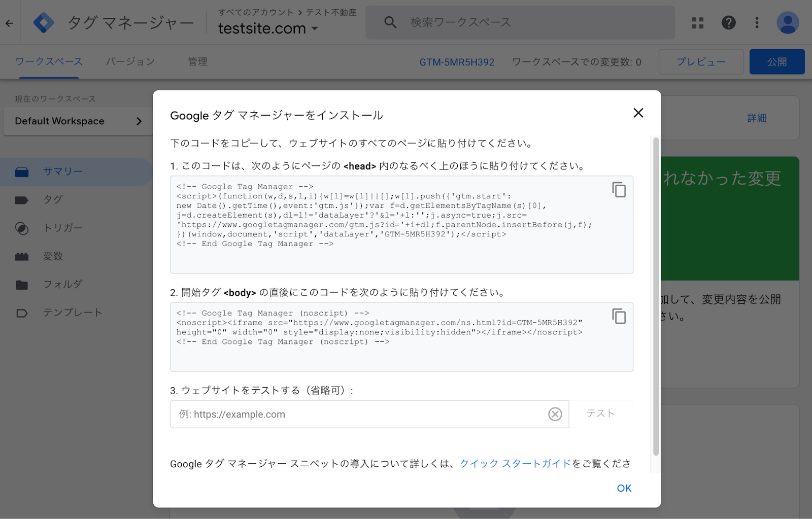
Task: Copy the noscript body code snippet
Action: [x=619, y=316]
